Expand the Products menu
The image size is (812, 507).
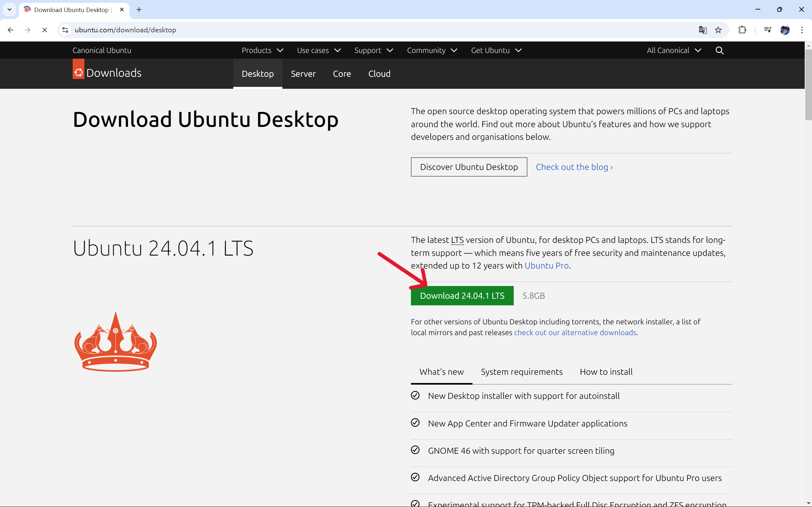262,50
